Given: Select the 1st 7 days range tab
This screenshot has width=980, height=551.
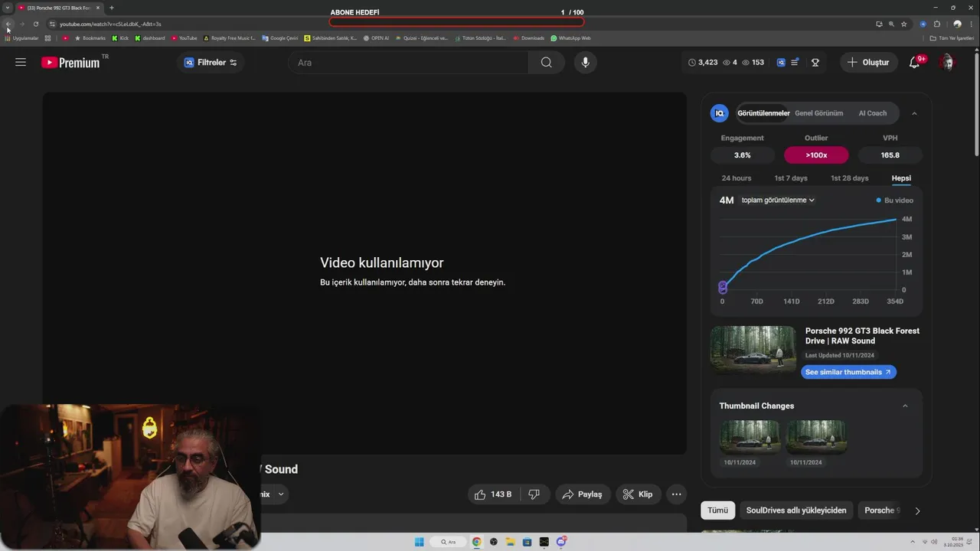Looking at the screenshot, I should pyautogui.click(x=790, y=178).
